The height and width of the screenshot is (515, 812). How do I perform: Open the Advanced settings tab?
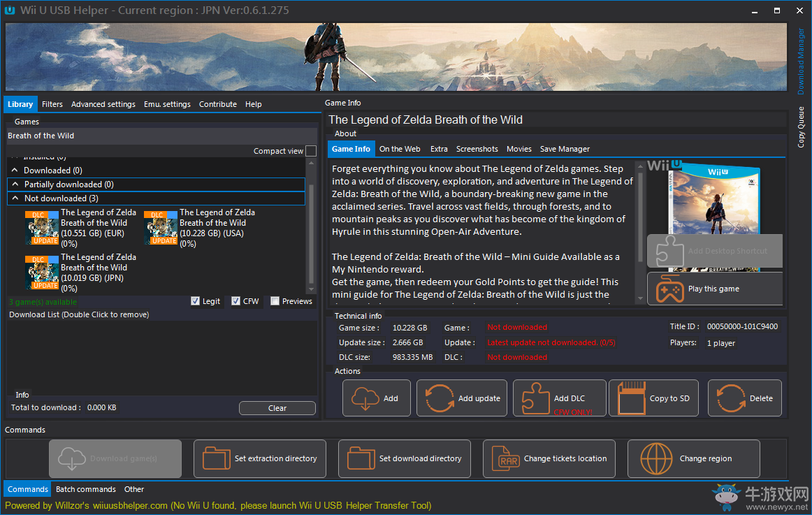pyautogui.click(x=103, y=104)
